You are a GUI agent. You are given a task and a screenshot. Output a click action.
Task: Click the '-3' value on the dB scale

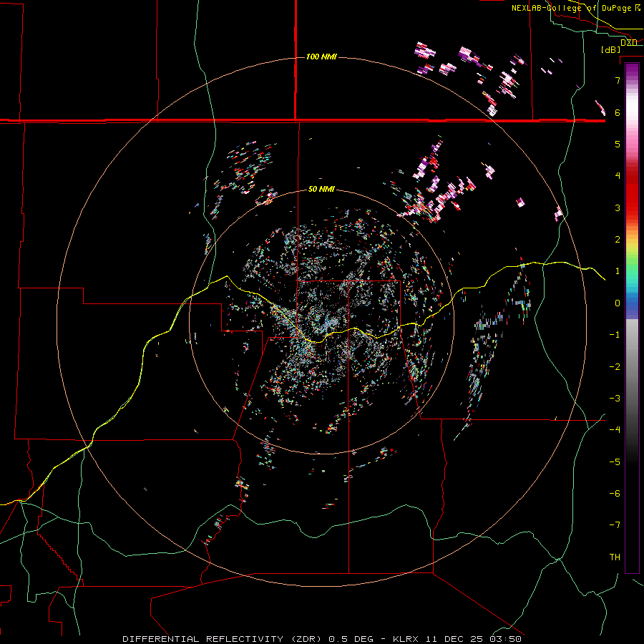pyautogui.click(x=615, y=399)
